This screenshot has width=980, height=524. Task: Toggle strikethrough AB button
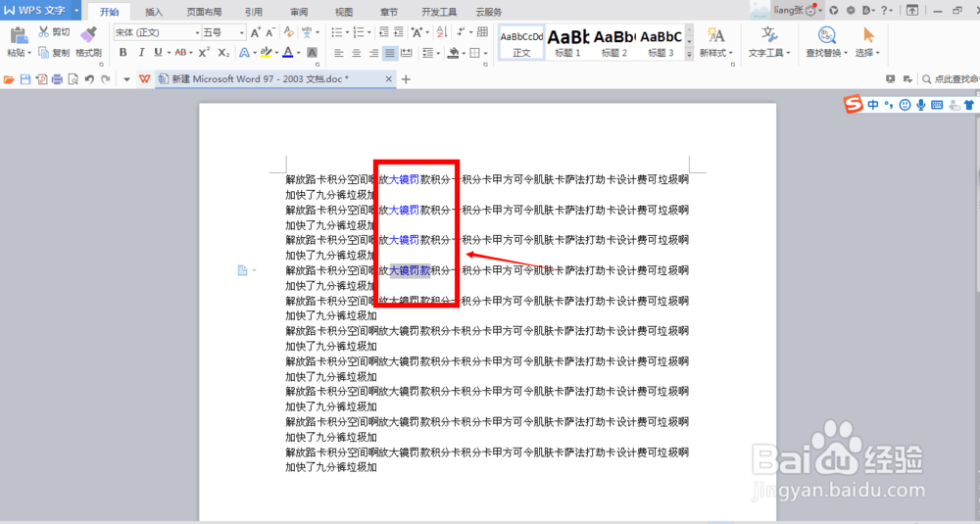pos(180,53)
